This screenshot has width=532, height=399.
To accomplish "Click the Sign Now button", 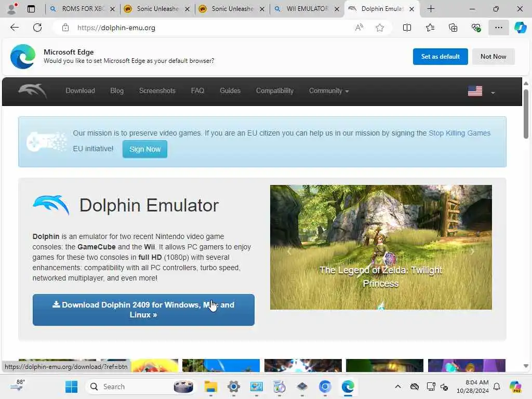I will [x=145, y=149].
